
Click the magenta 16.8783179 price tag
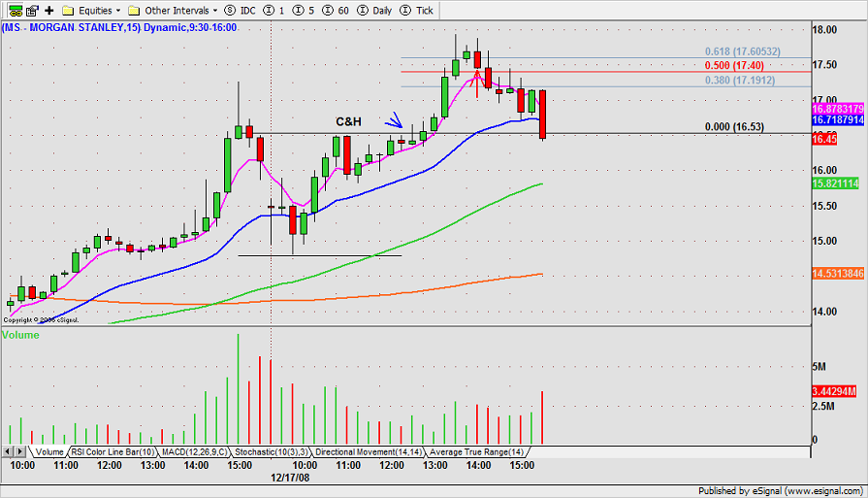point(838,109)
